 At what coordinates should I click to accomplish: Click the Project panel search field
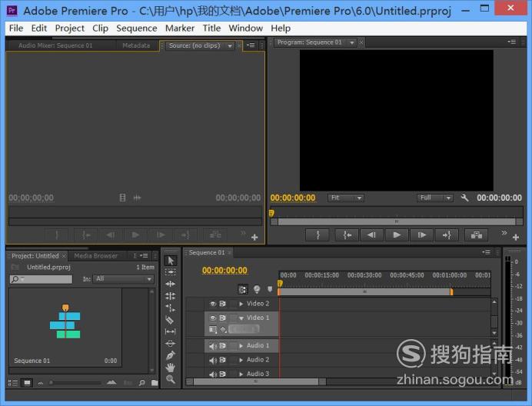click(41, 279)
